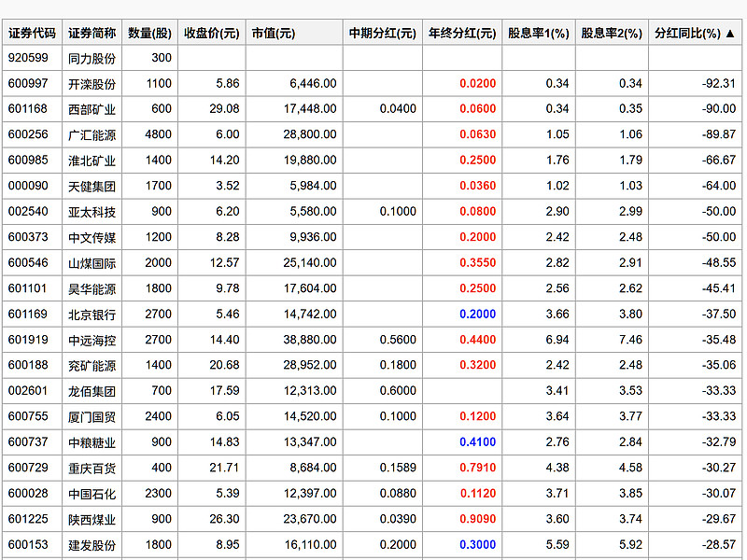
Task: Click the 龙佰集团 name cell
Action: point(92,391)
